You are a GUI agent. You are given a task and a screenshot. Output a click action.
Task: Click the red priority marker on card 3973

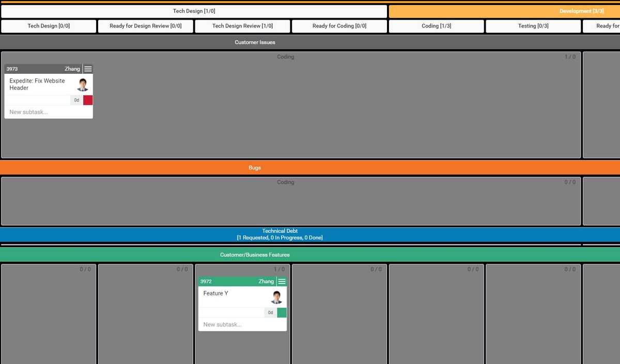tap(87, 100)
